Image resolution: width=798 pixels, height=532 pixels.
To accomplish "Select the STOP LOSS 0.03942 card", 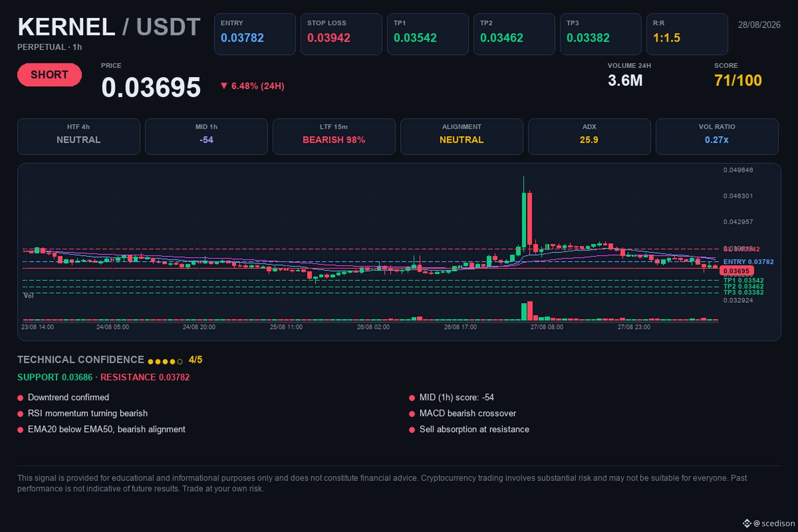I will pyautogui.click(x=341, y=34).
